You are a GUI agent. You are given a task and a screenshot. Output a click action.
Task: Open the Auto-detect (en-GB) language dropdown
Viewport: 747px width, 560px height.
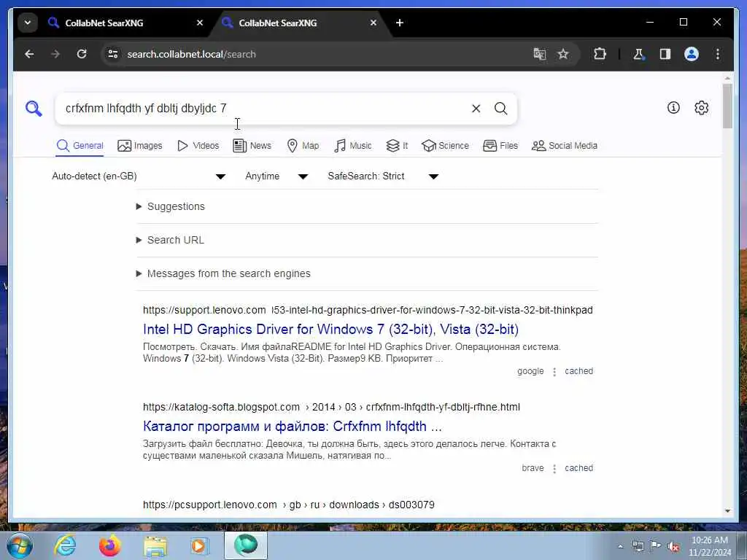click(x=138, y=176)
